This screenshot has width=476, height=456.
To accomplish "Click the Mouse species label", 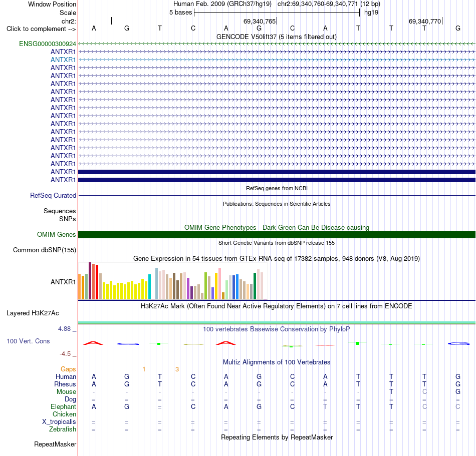I will pyautogui.click(x=66, y=392).
